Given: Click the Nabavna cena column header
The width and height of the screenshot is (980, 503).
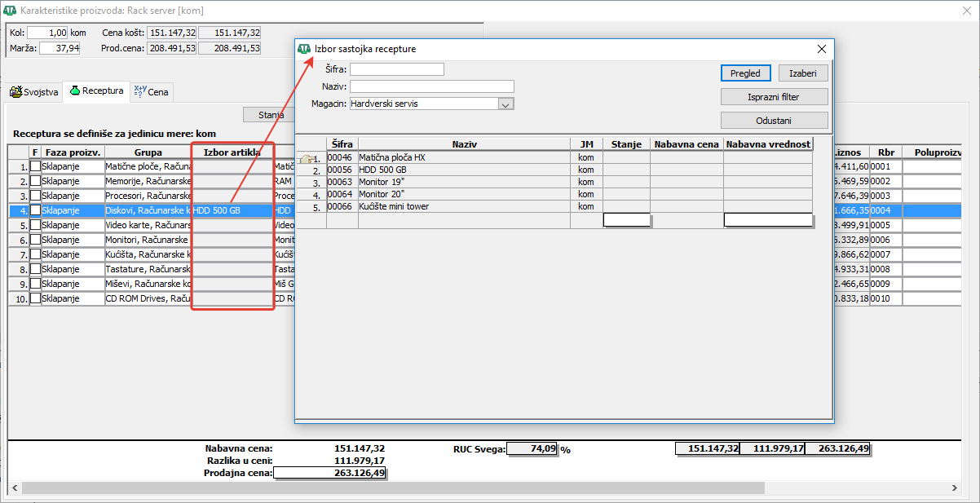Looking at the screenshot, I should (686, 144).
